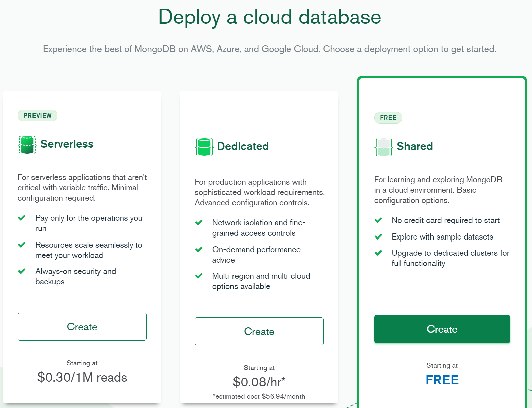The width and height of the screenshot is (532, 408).
Task: Click 'No credit card required to start'
Action: (446, 220)
